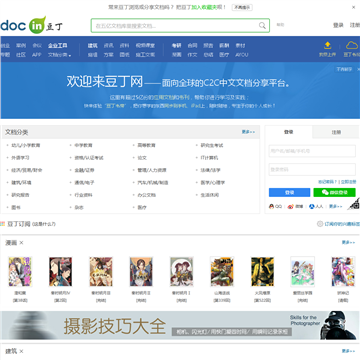Click the forgot password link
This screenshot has width=360, height=360.
click(x=327, y=182)
